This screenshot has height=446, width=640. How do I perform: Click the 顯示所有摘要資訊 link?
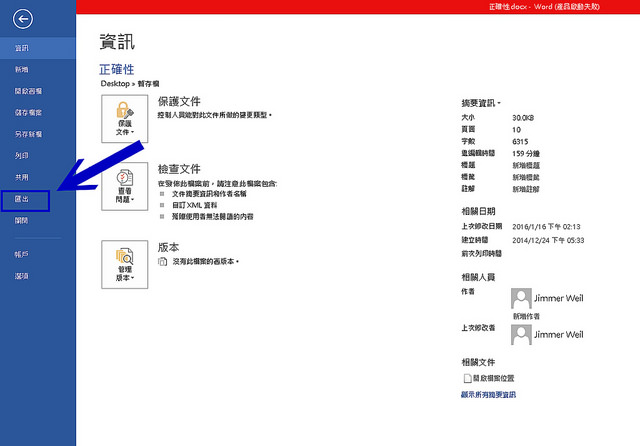point(489,394)
